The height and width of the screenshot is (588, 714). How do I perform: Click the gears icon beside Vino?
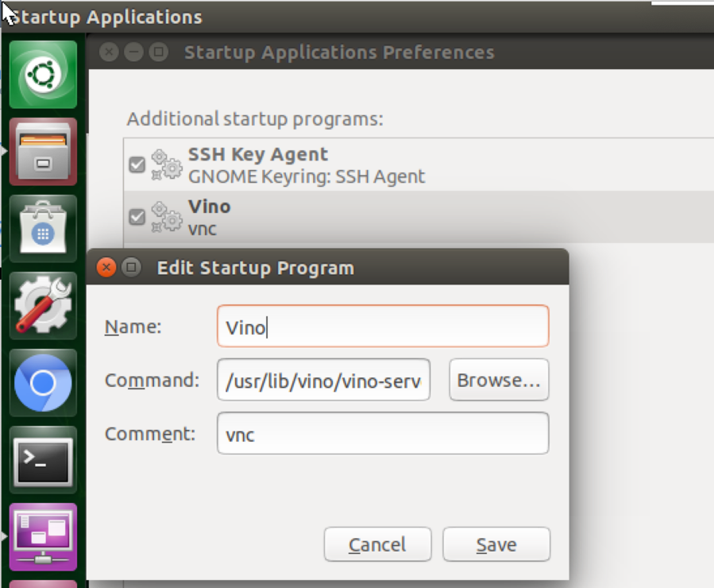(166, 217)
